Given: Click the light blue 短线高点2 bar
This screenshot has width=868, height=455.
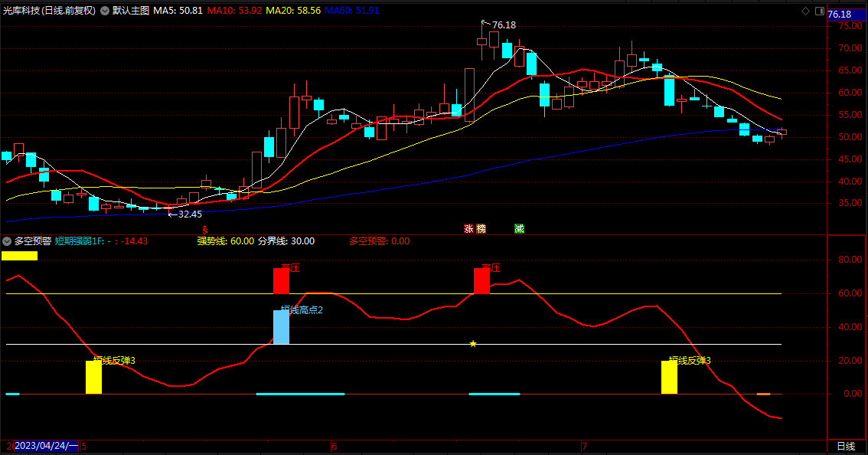Looking at the screenshot, I should tap(281, 327).
